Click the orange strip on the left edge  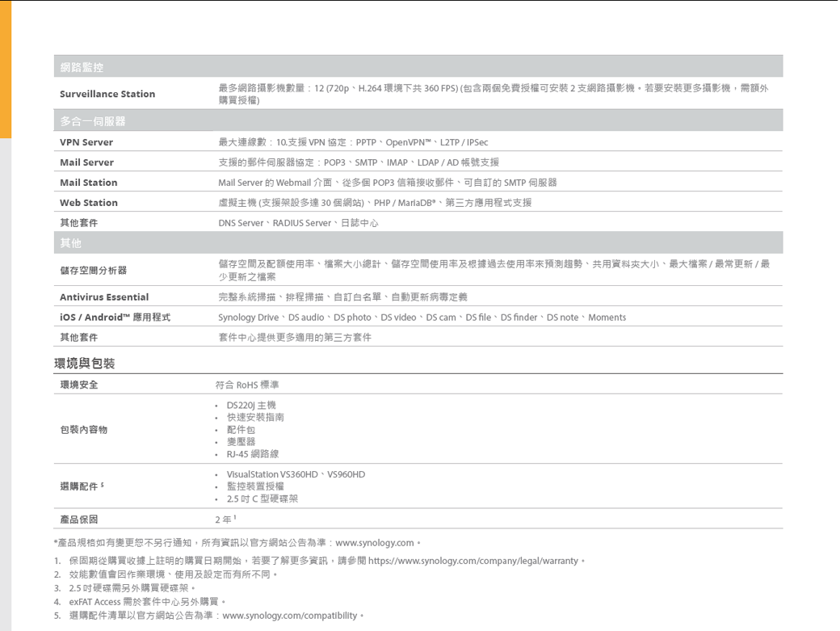(x=6, y=69)
